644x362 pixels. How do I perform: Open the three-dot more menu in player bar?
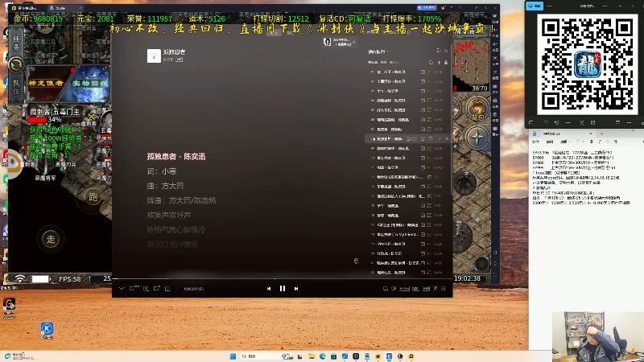(176, 289)
